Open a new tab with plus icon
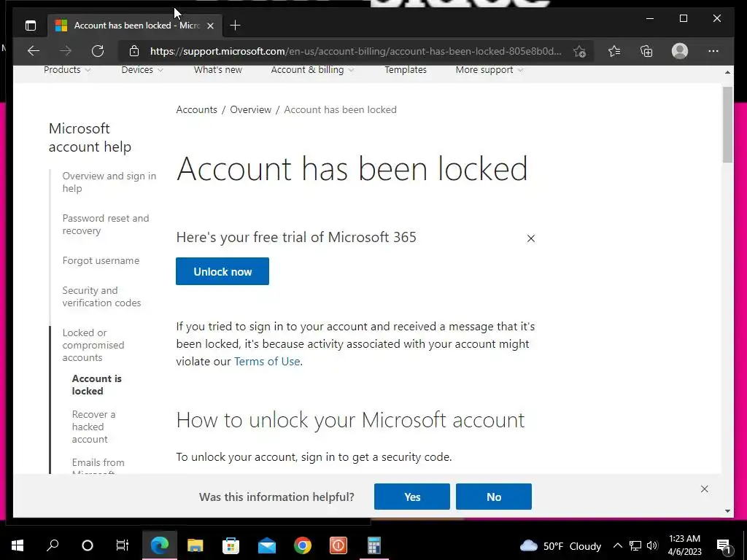 235,26
